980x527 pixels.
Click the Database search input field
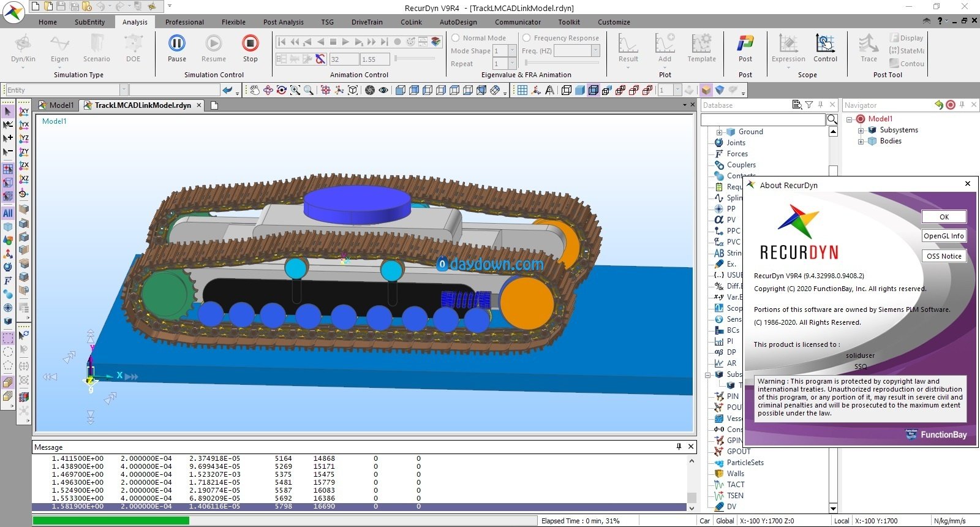763,119
